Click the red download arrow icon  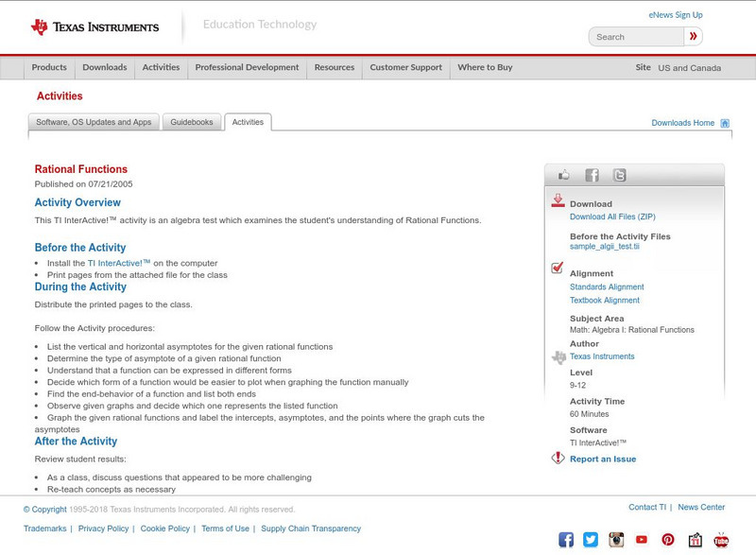(x=558, y=200)
